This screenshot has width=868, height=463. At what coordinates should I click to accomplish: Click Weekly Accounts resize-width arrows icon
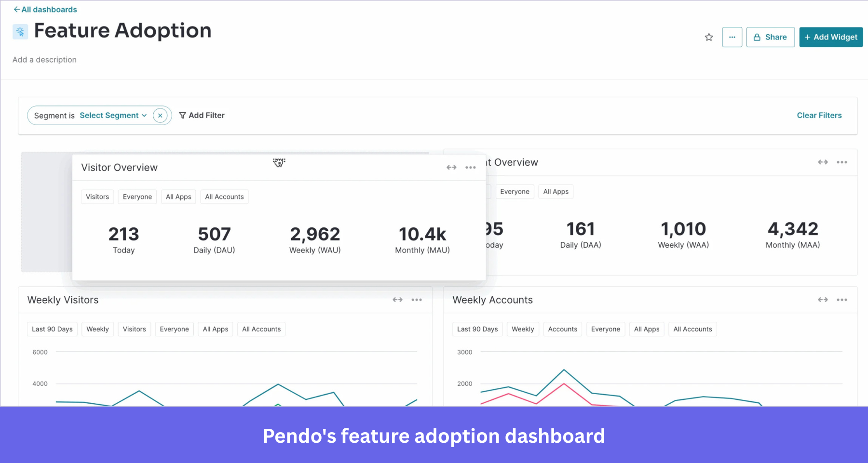click(x=823, y=300)
